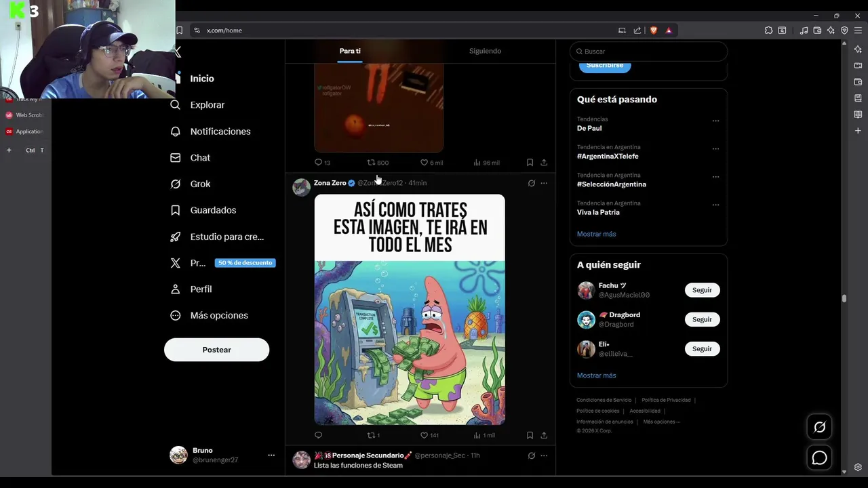View analytics showing 96 mil views
868x488 pixels.
click(x=486, y=163)
